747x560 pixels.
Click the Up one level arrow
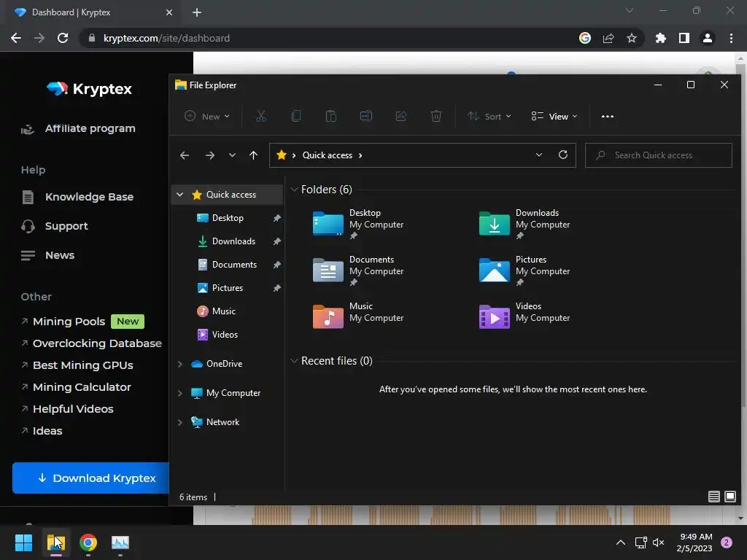click(253, 155)
